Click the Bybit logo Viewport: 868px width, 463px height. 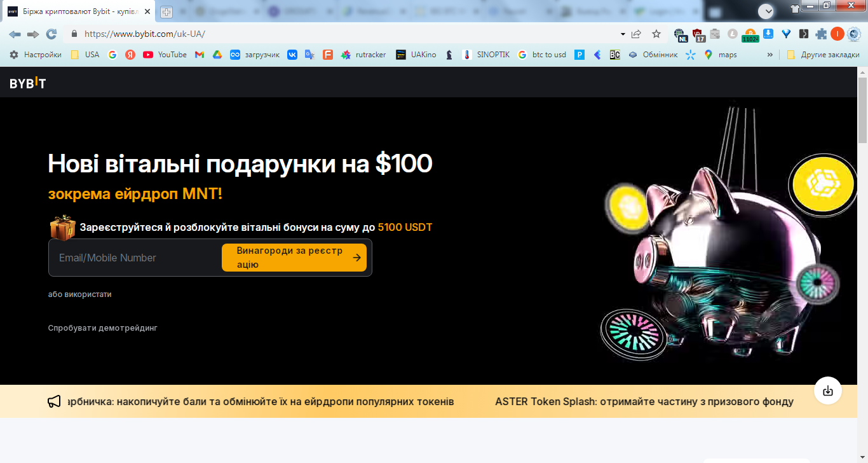pos(28,83)
